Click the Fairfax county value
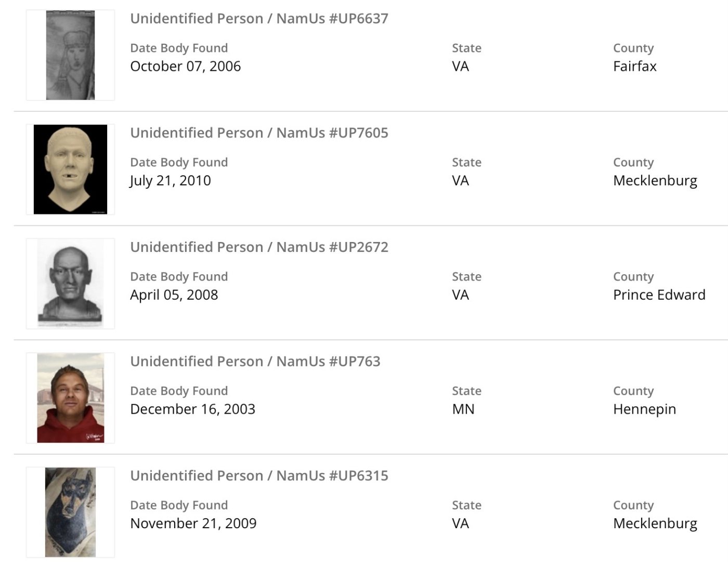The height and width of the screenshot is (562, 728). coord(634,67)
